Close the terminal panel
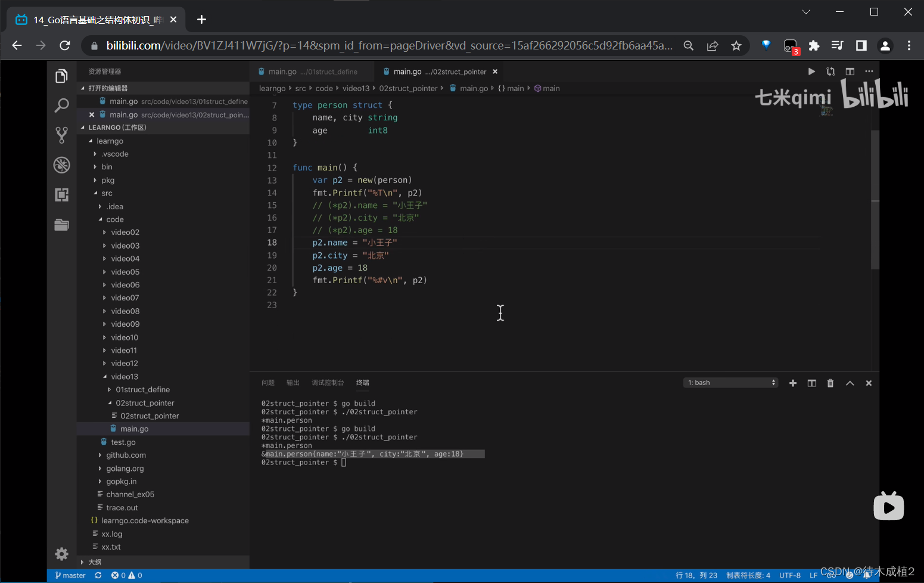924x583 pixels. 869,383
